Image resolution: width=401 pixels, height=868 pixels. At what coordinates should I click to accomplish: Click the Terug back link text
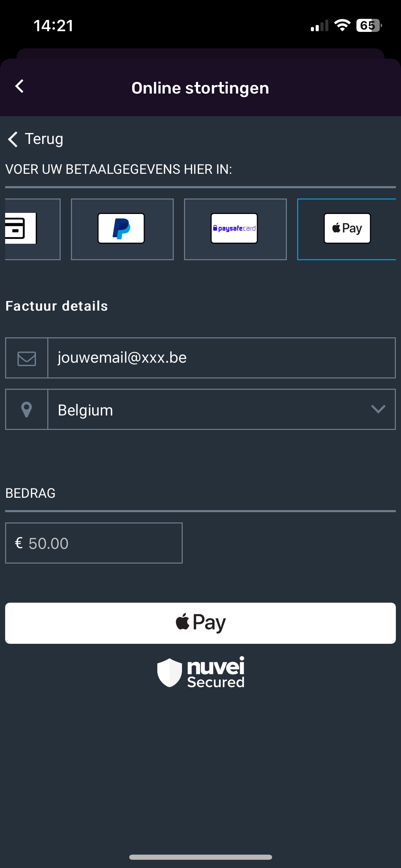(44, 139)
